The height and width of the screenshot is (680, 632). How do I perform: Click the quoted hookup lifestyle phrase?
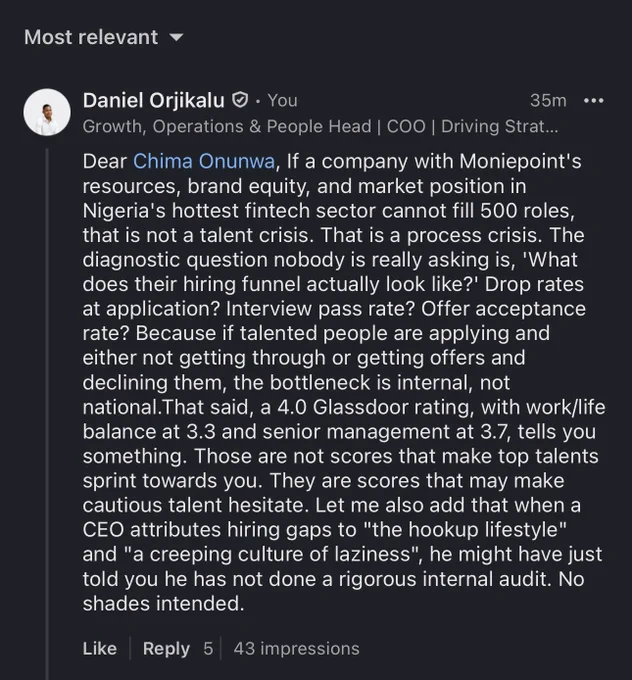[x=465, y=530]
